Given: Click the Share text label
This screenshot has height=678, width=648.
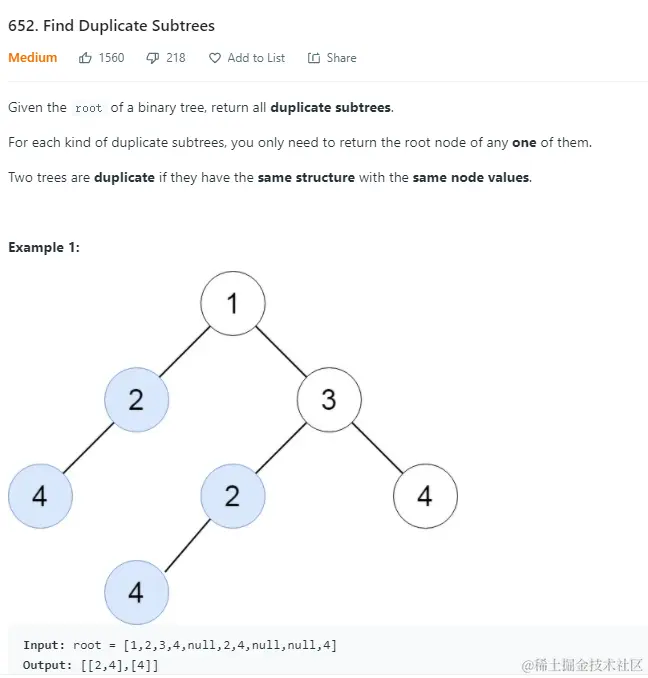Looking at the screenshot, I should coord(341,58).
